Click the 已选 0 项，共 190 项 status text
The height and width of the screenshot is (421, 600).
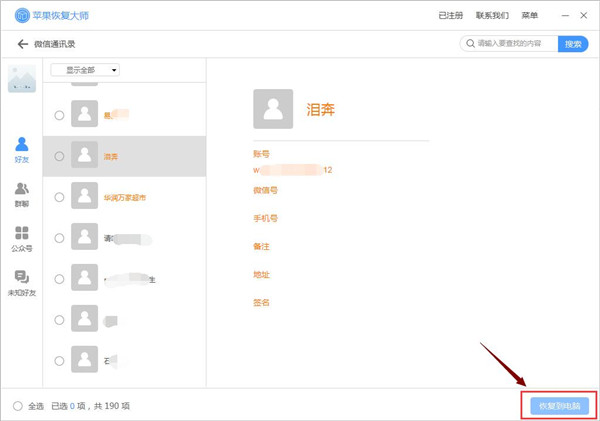(90, 406)
